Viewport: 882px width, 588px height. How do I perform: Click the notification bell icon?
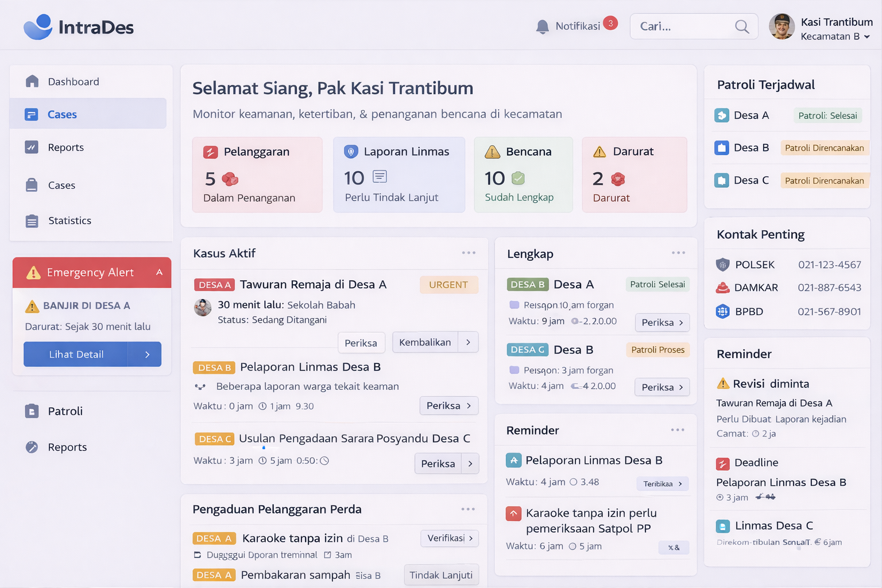coord(542,26)
